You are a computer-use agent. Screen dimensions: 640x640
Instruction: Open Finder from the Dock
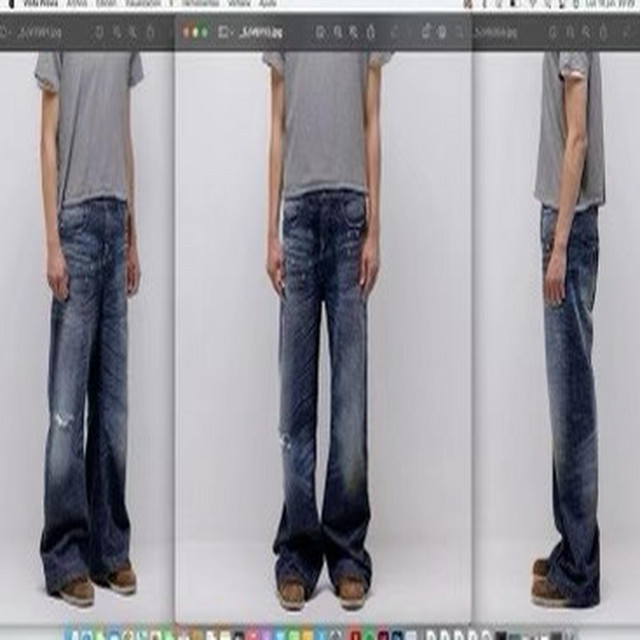[74, 635]
